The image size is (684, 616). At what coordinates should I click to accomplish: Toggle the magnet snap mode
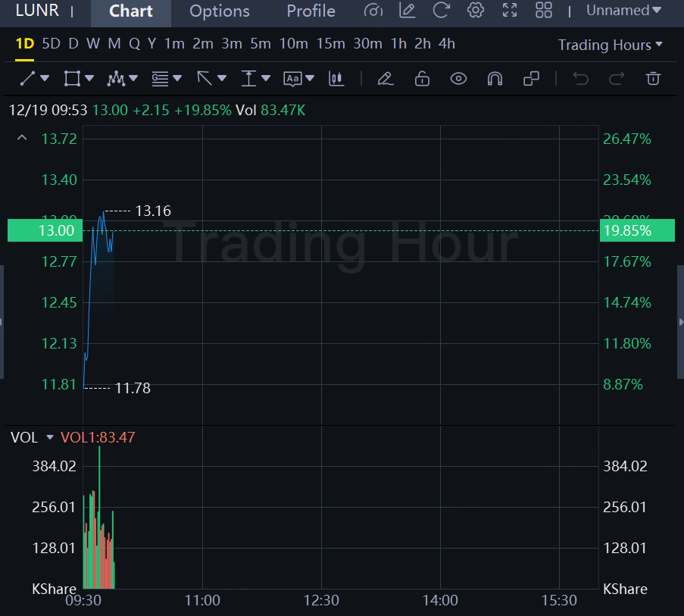tap(495, 79)
